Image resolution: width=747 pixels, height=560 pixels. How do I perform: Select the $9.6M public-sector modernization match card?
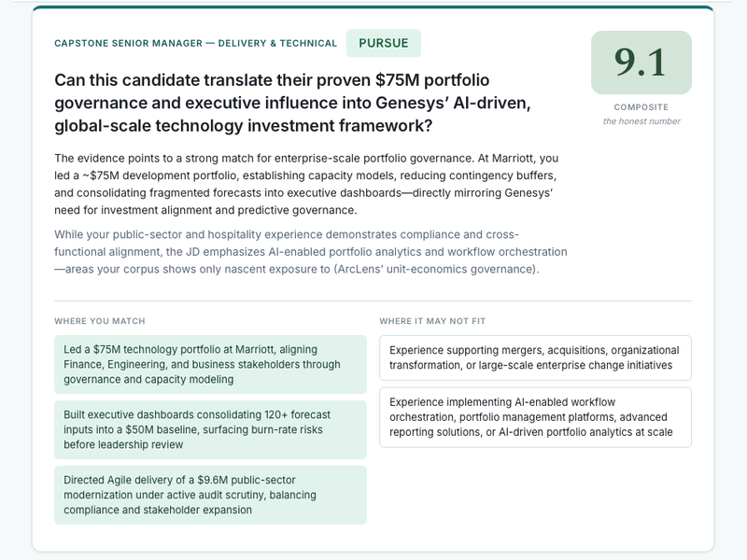pos(210,495)
